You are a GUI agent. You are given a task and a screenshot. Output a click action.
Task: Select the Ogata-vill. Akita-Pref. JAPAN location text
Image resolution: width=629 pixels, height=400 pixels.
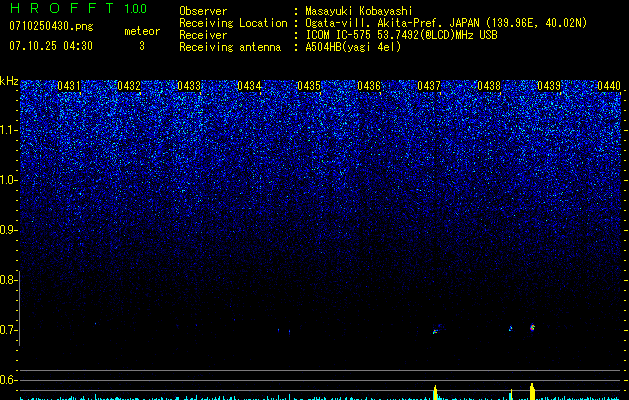pyautogui.click(x=446, y=23)
